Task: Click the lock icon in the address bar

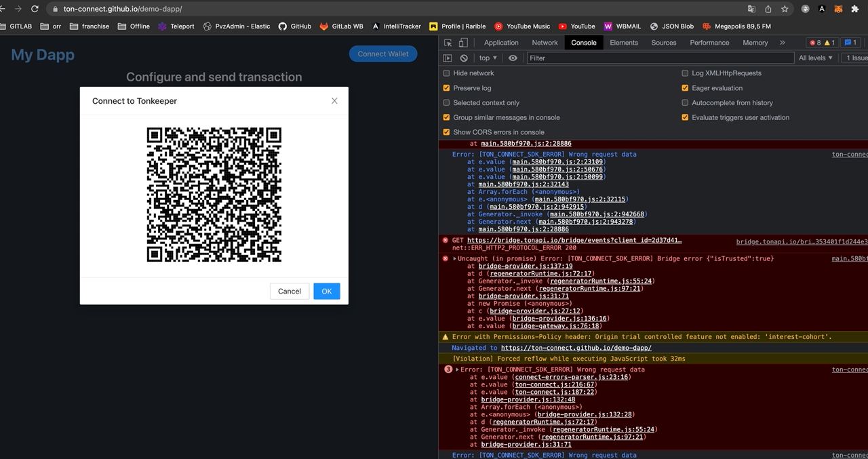Action: click(55, 9)
